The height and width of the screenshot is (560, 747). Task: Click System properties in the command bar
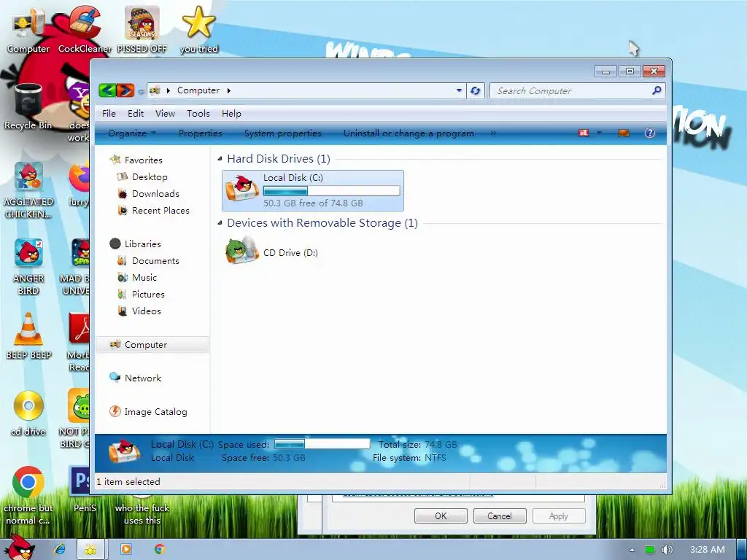(x=283, y=133)
